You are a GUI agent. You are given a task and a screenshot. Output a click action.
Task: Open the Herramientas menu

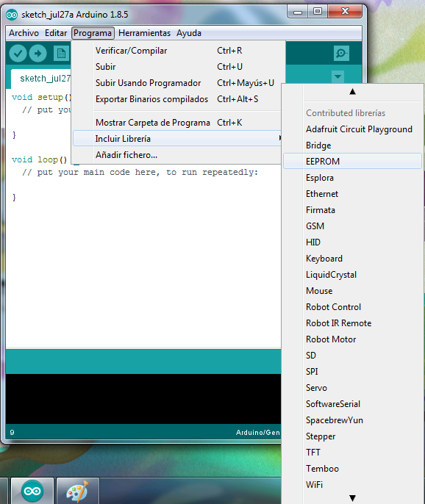(144, 33)
